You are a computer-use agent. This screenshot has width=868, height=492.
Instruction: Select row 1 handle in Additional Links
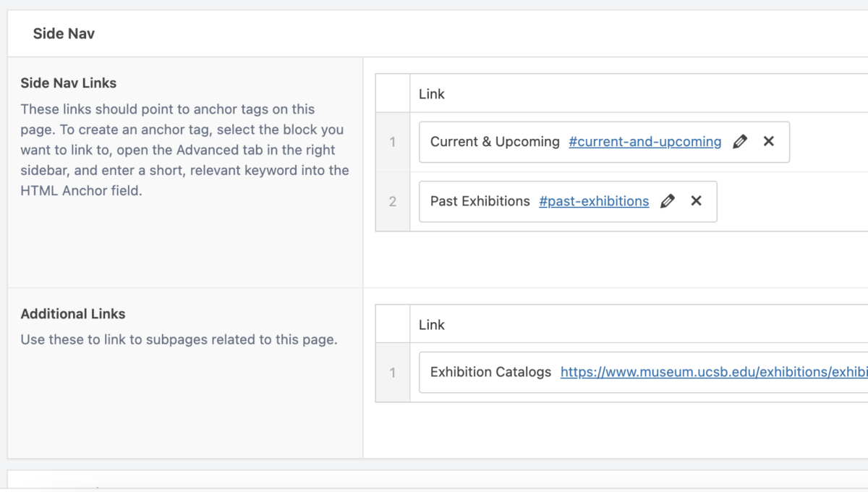tap(393, 373)
